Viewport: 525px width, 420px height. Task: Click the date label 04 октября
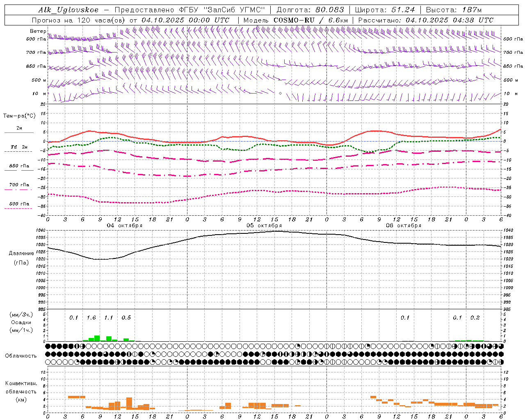click(125, 226)
